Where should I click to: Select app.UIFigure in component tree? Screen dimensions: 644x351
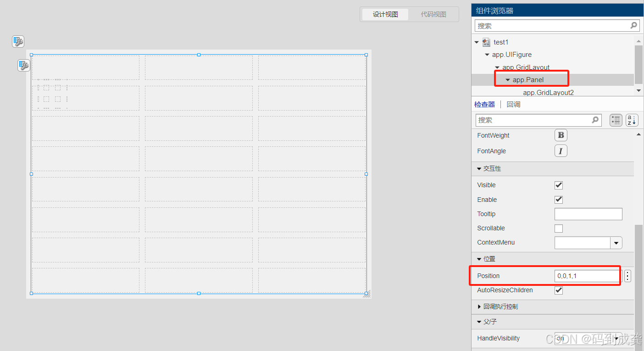[512, 55]
